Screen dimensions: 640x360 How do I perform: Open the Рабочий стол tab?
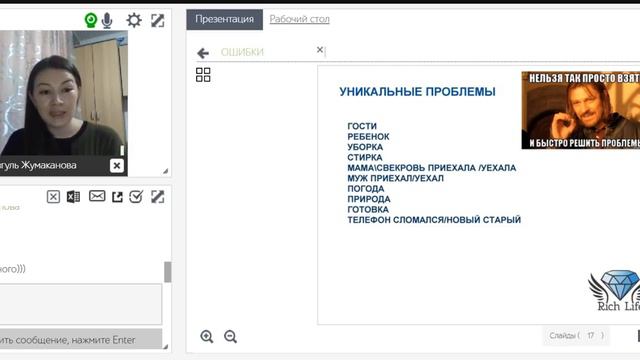tap(300, 19)
